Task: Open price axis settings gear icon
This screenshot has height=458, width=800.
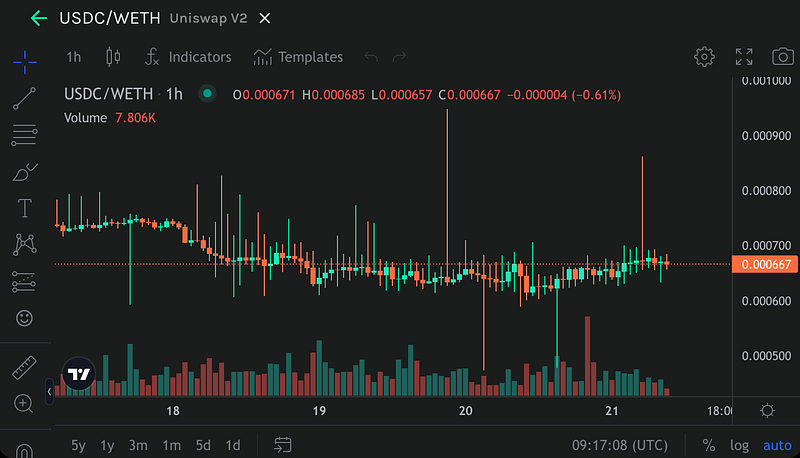Action: [x=767, y=411]
